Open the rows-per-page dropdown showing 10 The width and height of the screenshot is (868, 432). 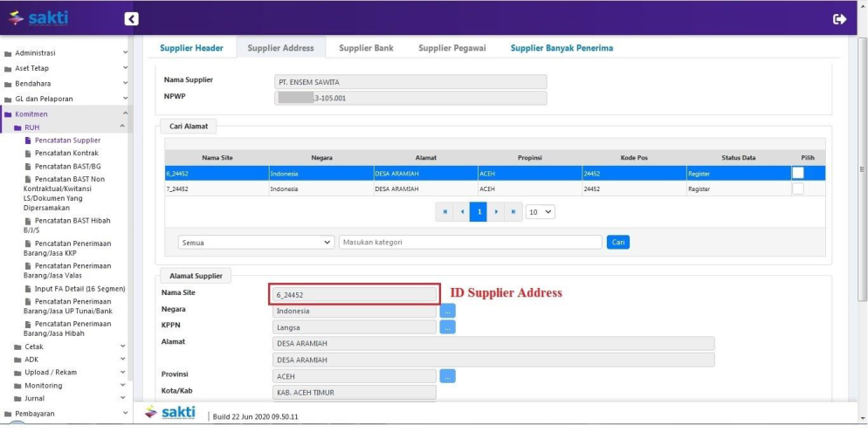click(x=541, y=212)
